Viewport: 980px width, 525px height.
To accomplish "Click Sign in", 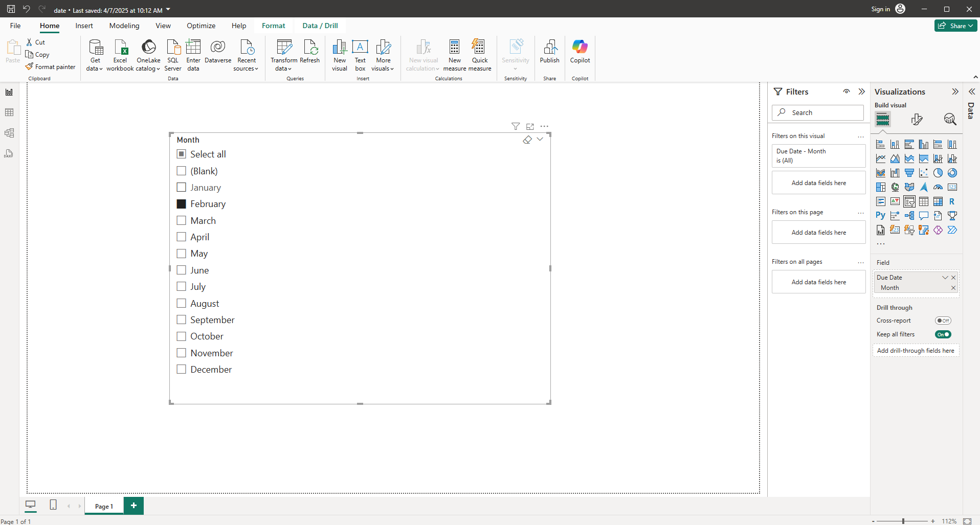I will click(x=888, y=9).
